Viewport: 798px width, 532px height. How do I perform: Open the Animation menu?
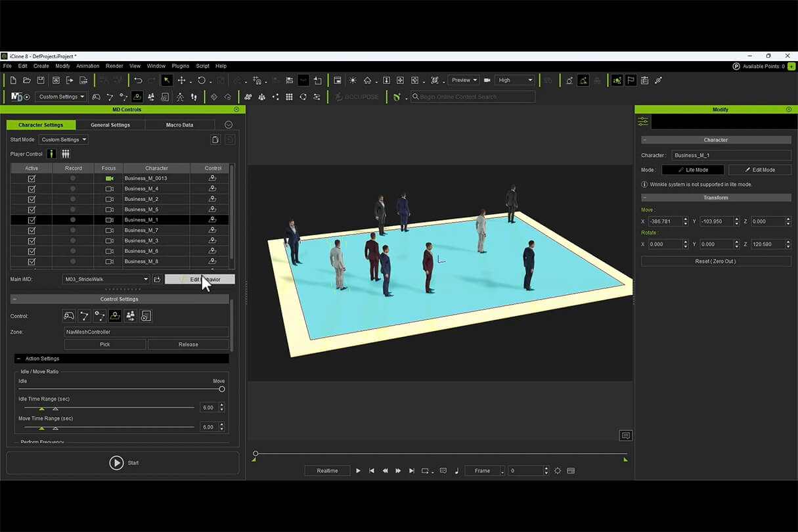(87, 66)
